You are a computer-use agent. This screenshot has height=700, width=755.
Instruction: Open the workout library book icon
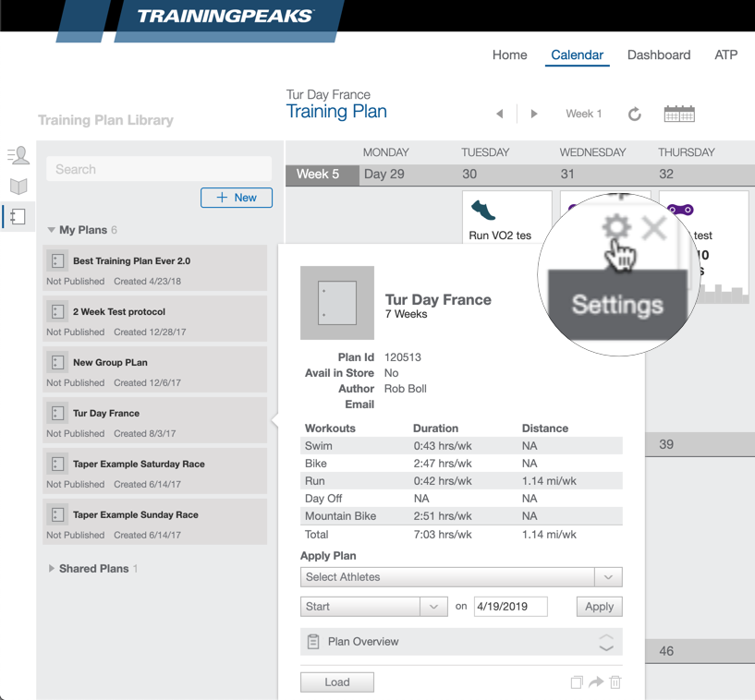click(18, 187)
